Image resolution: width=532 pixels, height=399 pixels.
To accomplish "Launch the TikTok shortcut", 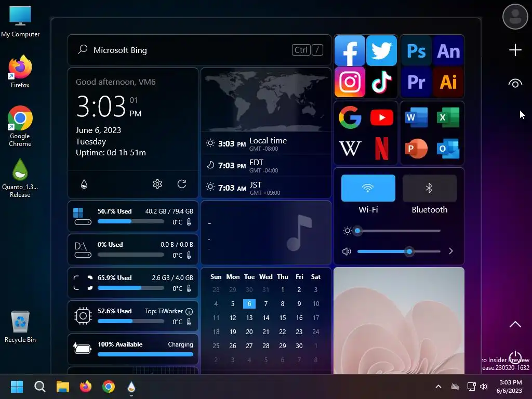I will point(381,82).
